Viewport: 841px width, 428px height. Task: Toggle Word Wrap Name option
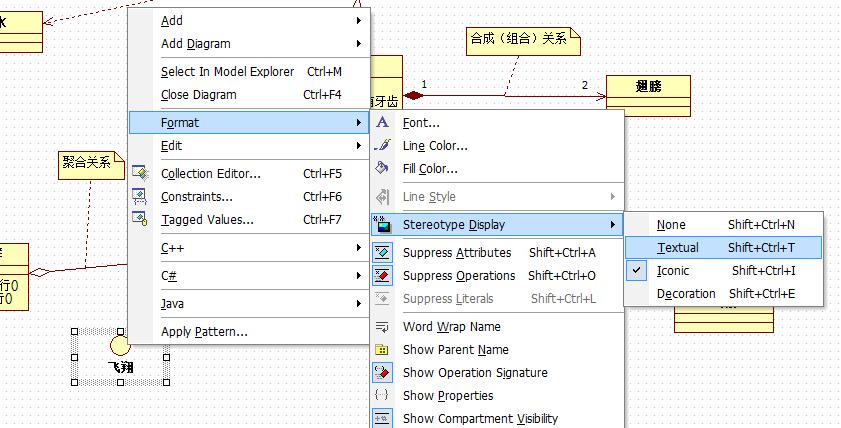pyautogui.click(x=497, y=326)
